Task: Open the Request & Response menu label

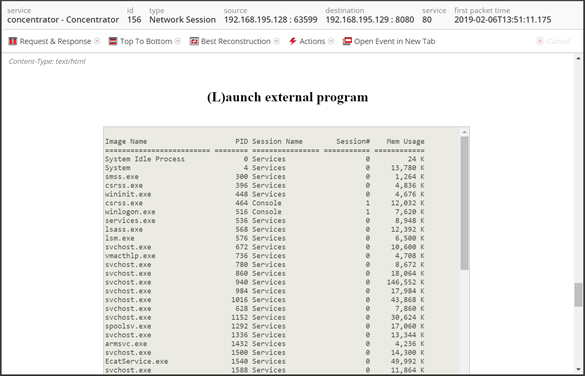Action: [x=55, y=41]
